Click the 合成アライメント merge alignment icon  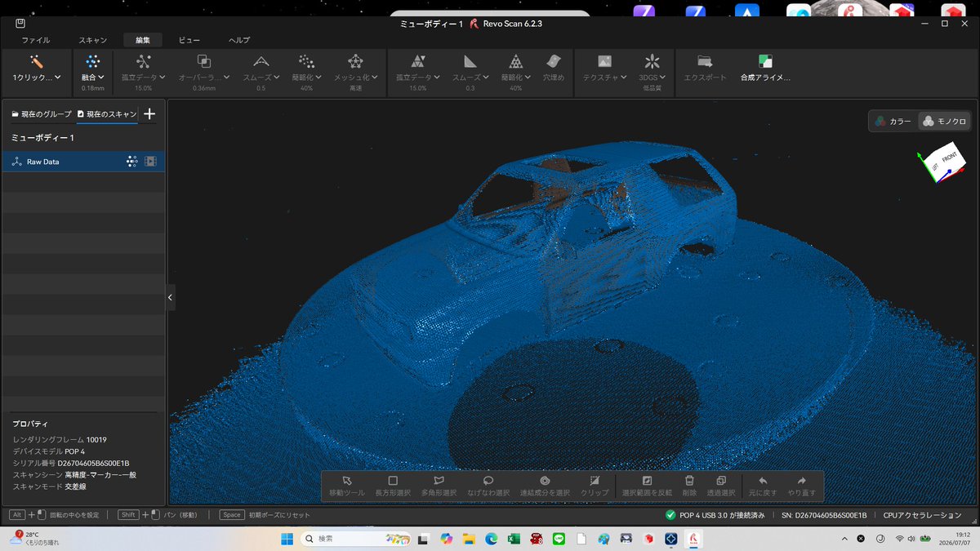click(765, 61)
